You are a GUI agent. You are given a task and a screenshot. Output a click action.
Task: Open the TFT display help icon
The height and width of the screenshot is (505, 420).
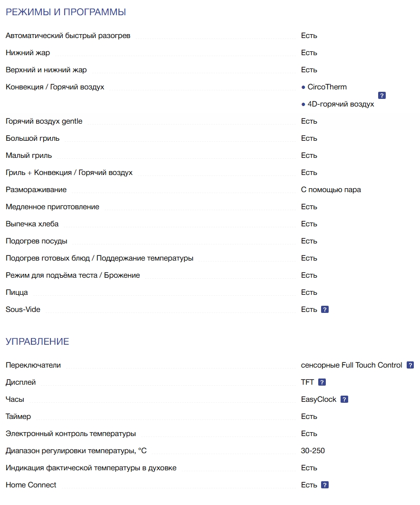coord(322,382)
